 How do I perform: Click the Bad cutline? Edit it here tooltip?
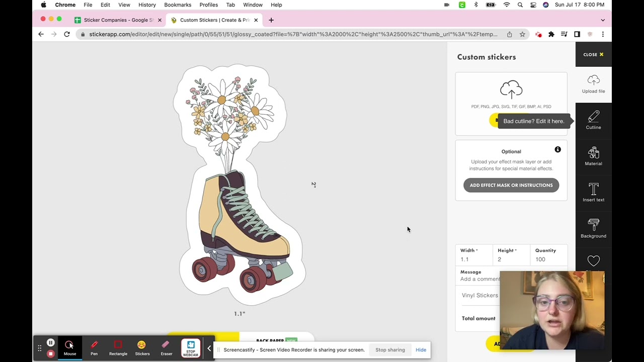click(x=534, y=121)
